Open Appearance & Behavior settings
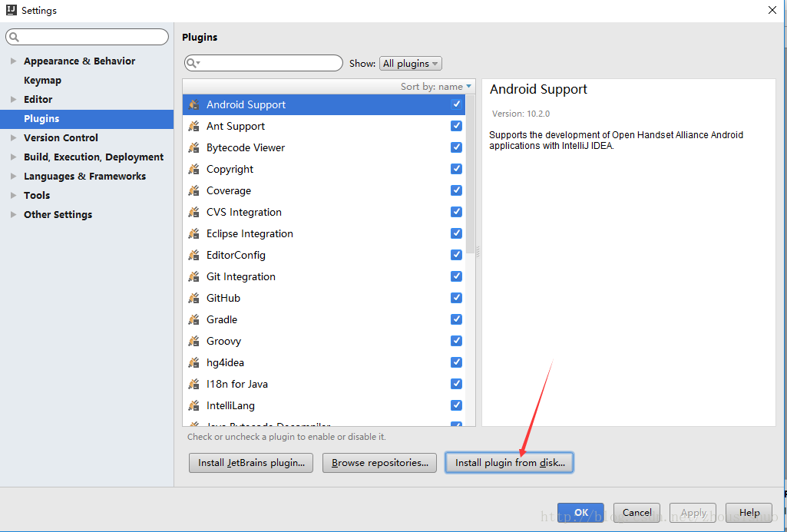Viewport: 787px width, 532px height. point(79,61)
